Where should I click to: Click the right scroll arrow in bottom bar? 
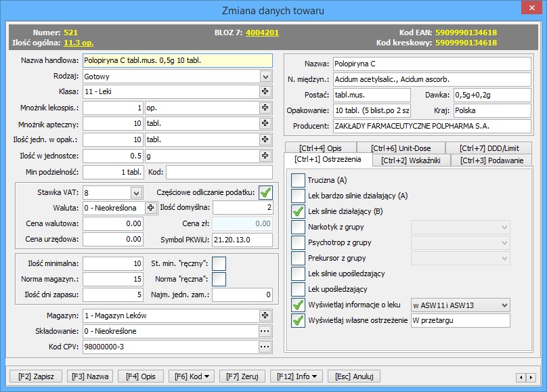point(531,377)
